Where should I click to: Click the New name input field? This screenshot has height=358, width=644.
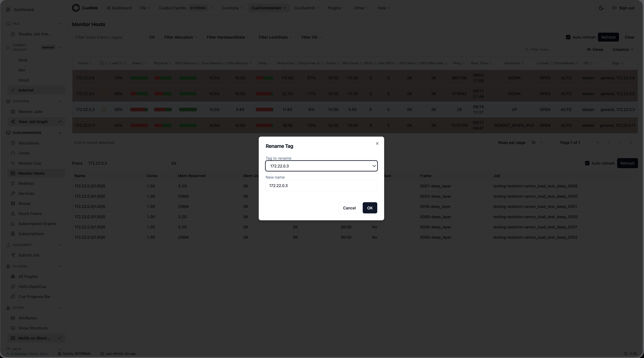[x=321, y=186]
